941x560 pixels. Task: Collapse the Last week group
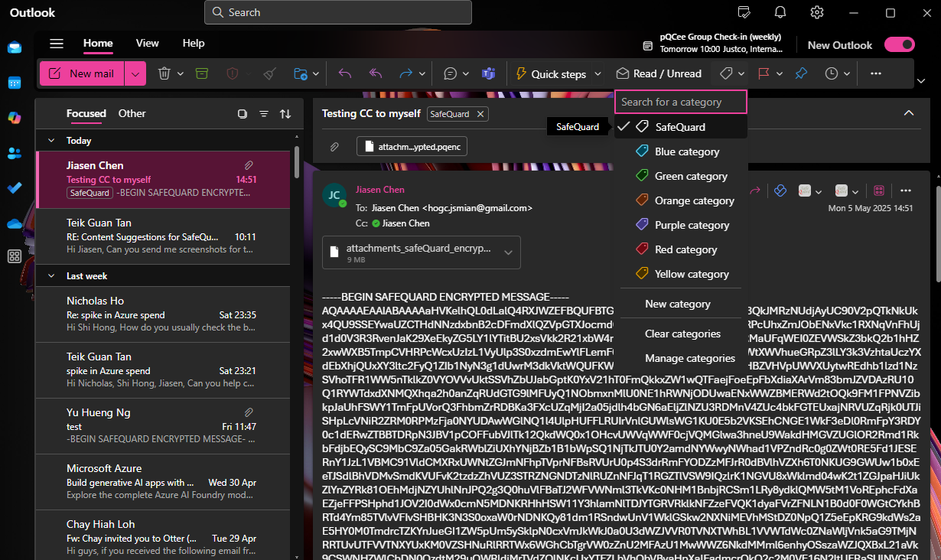51,276
